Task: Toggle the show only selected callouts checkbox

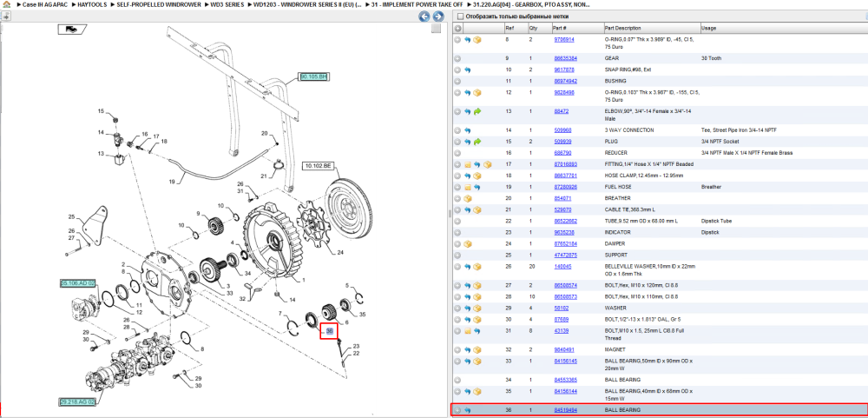Action: (x=459, y=17)
